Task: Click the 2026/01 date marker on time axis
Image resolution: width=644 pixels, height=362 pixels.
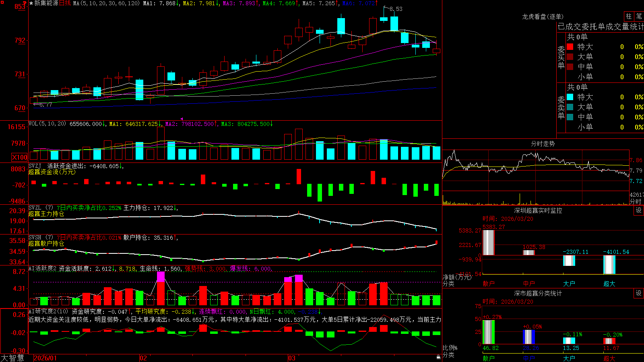Action: (x=45, y=358)
